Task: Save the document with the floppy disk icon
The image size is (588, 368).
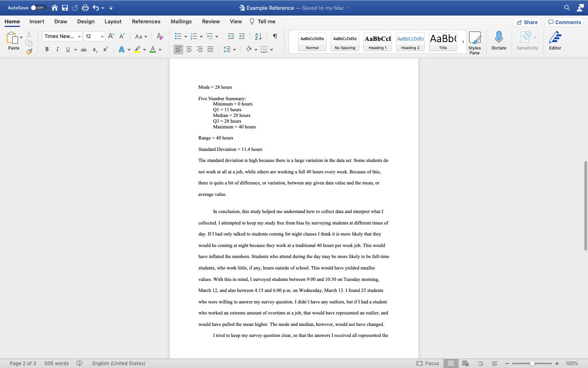Action: pos(65,8)
